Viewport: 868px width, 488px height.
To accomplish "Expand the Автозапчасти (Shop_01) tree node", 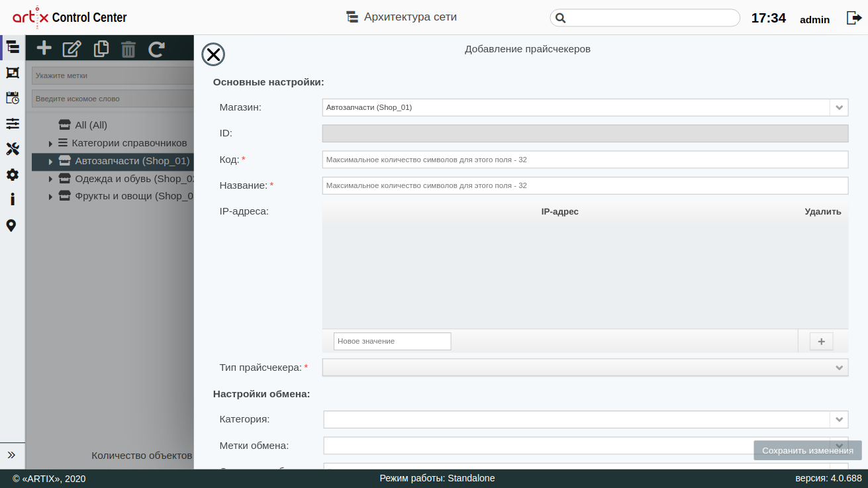I will click(x=50, y=161).
